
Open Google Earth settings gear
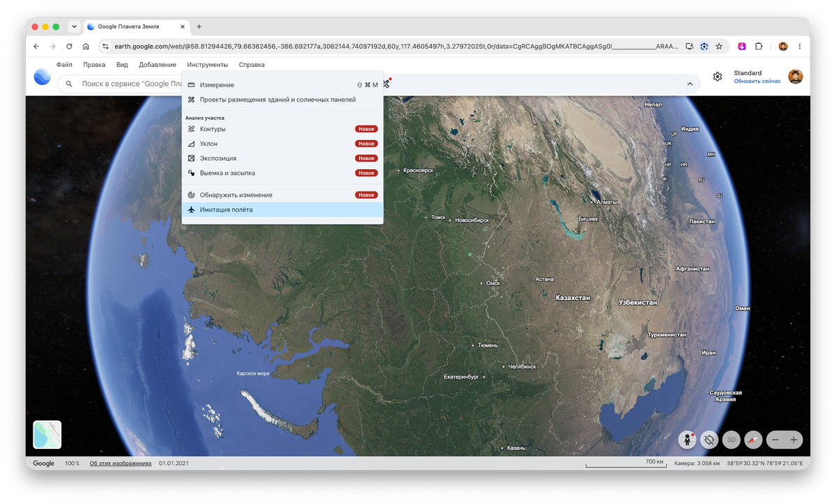coord(718,77)
